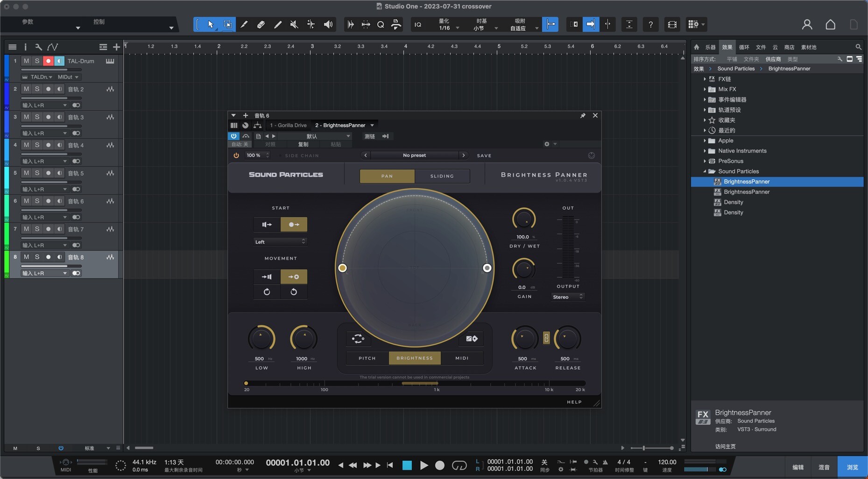
Task: Go to next preset arrow
Action: [464, 155]
